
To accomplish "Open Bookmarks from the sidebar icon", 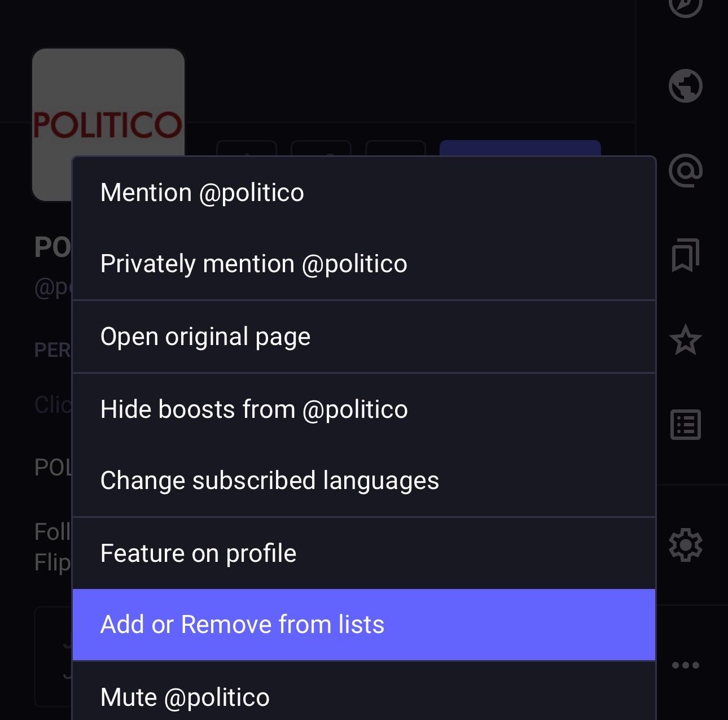I will pyautogui.click(x=685, y=255).
